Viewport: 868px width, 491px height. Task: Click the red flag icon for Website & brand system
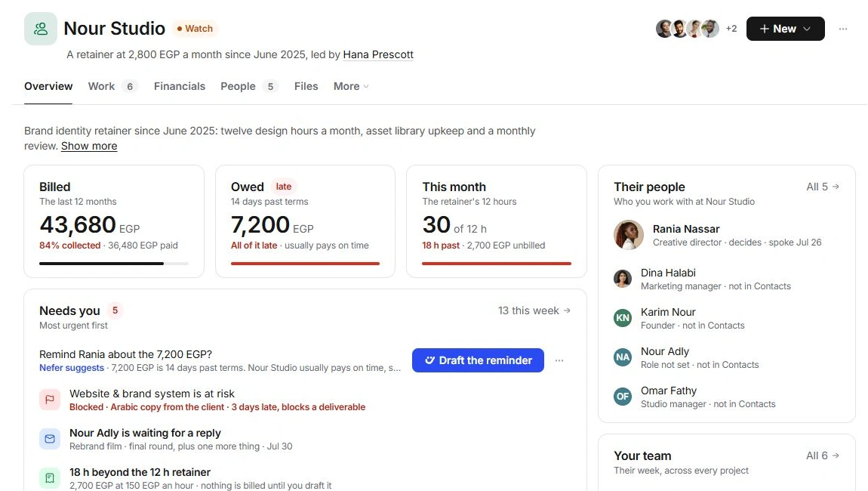[50, 400]
